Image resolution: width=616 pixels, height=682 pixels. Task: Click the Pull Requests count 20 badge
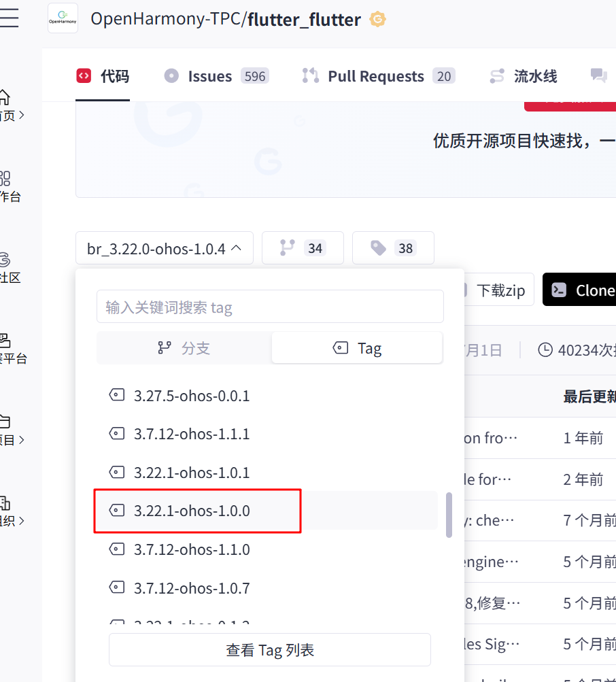444,76
